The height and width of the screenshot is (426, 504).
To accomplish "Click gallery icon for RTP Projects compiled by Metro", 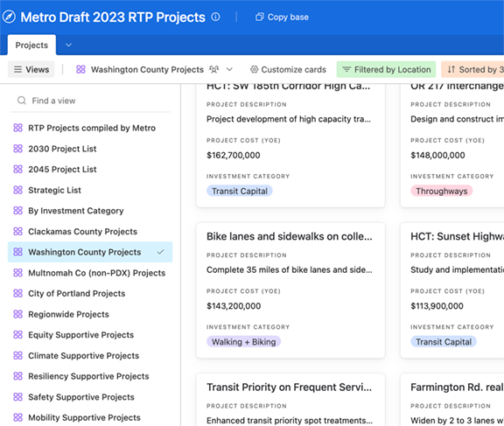I will click(x=18, y=128).
